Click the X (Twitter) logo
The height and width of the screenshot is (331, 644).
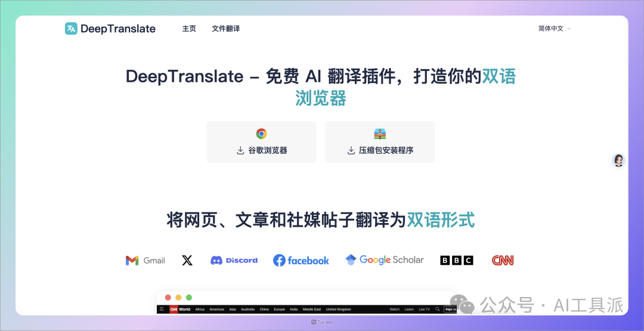coord(187,261)
